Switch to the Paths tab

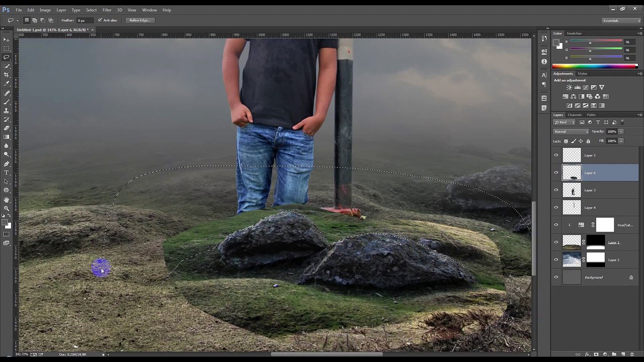click(591, 115)
